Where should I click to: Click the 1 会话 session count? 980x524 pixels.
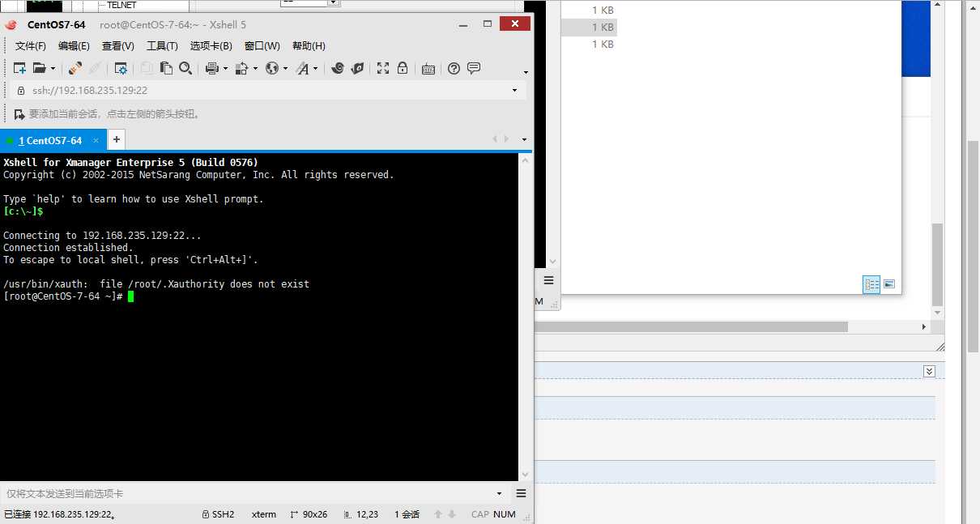click(x=407, y=514)
